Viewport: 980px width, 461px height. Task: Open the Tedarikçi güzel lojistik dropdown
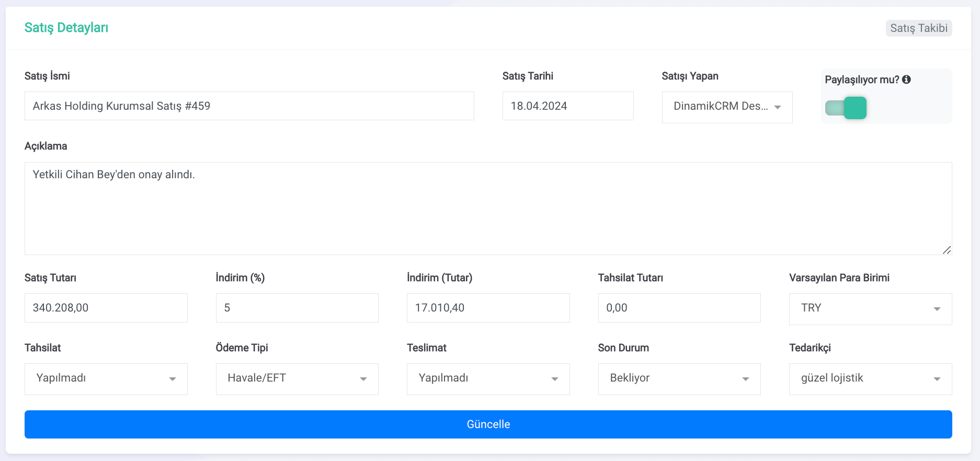(870, 379)
